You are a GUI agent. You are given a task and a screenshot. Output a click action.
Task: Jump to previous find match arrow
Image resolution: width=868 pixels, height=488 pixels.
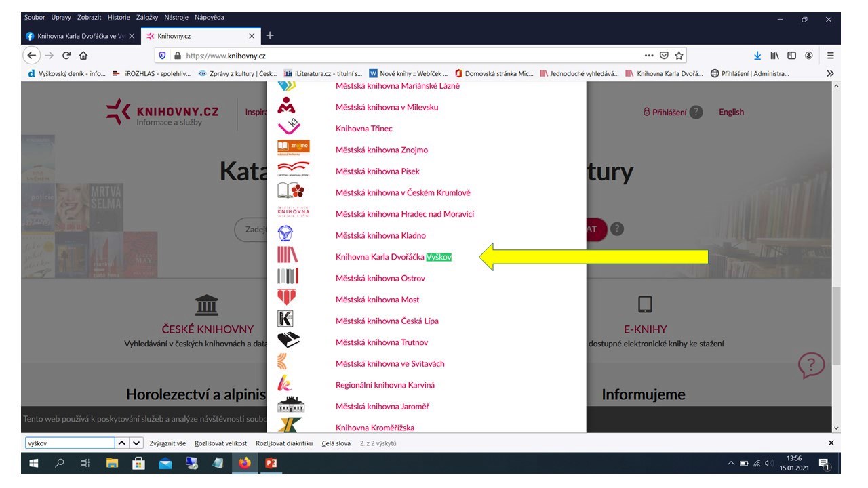tap(121, 443)
